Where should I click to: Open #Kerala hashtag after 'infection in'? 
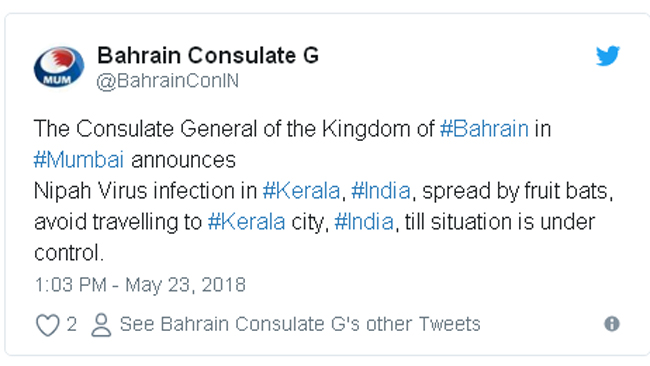point(301,191)
